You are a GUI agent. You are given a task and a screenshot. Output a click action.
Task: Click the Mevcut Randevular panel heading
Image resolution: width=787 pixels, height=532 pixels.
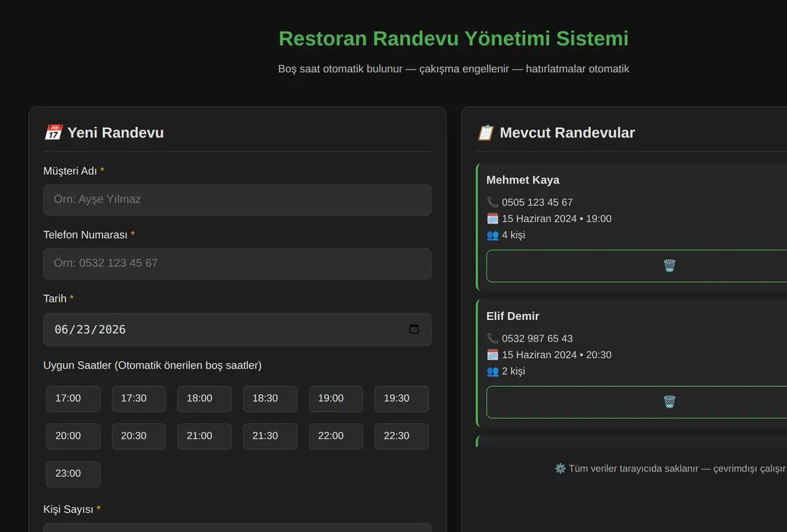pos(555,133)
